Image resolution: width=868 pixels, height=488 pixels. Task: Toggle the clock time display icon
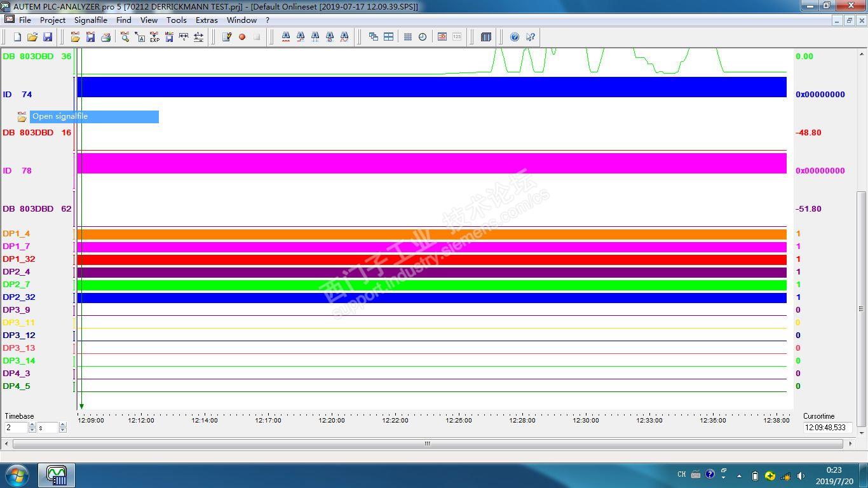point(423,37)
